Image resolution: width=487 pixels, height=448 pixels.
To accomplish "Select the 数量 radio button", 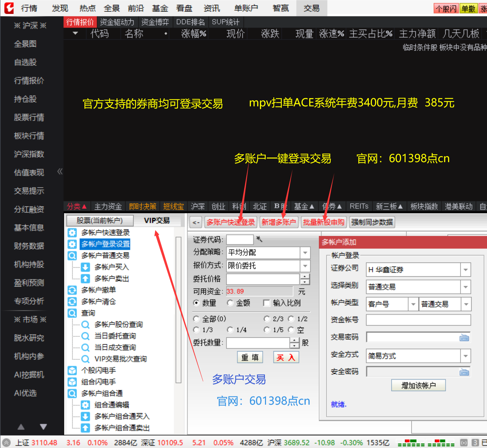I will click(x=196, y=303).
